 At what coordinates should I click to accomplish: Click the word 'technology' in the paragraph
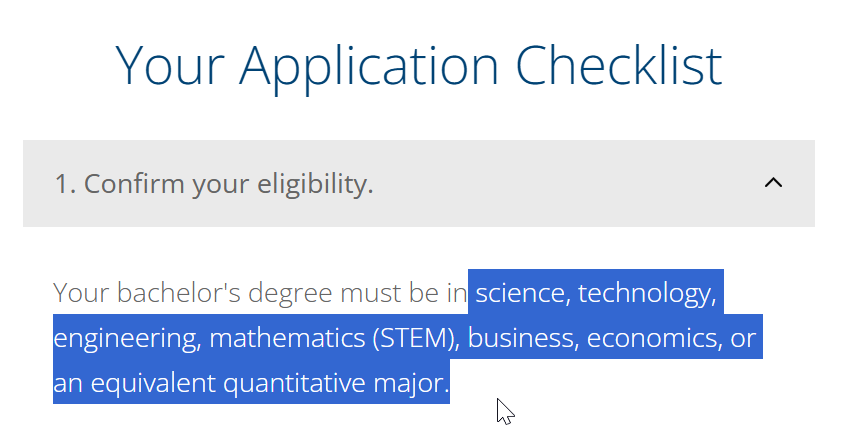pyautogui.click(x=645, y=294)
